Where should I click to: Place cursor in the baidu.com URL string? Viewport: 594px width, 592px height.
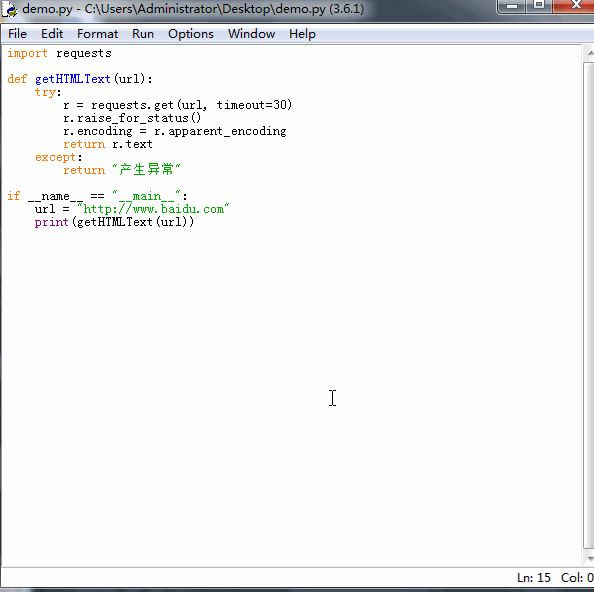coord(153,209)
